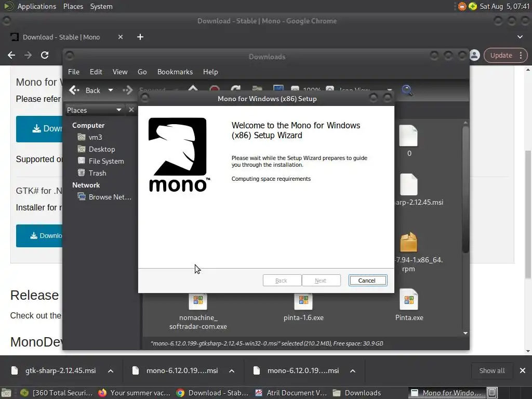Select the x86_64 rpm package icon

[408, 242]
